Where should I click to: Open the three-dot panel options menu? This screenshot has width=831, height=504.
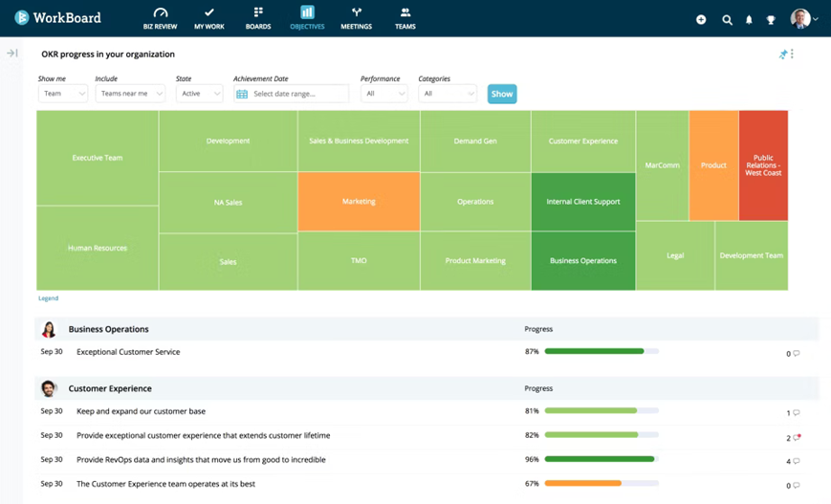(x=792, y=54)
